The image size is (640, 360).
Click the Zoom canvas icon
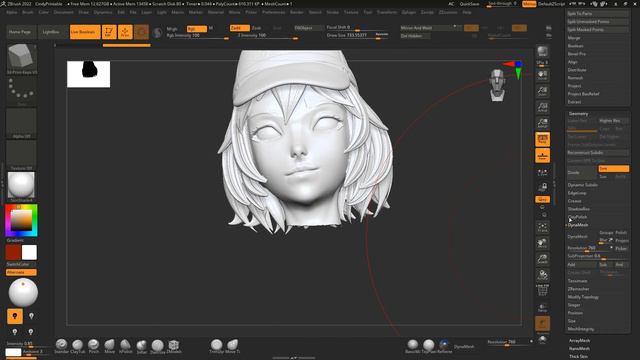[x=542, y=91]
